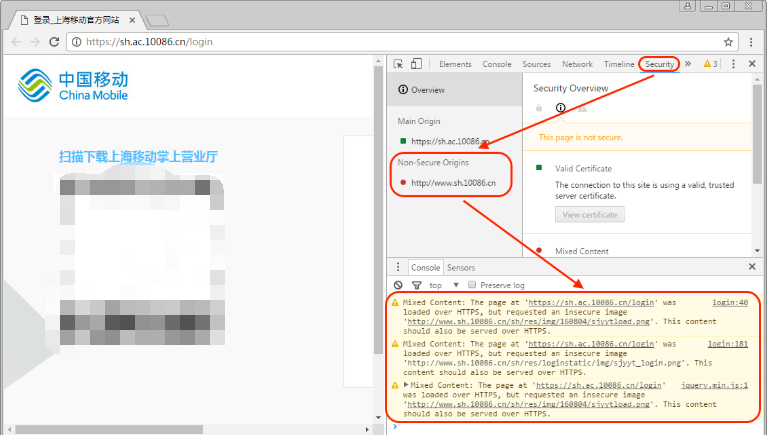The image size is (767, 435).
Task: Click page vertical scrollbar up arrow
Action: click(x=378, y=62)
